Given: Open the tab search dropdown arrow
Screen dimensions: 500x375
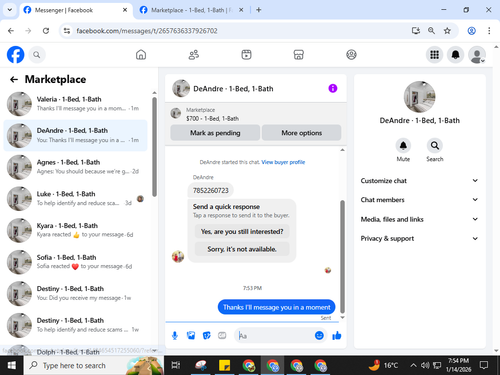Looking at the screenshot, I should 10,10.
